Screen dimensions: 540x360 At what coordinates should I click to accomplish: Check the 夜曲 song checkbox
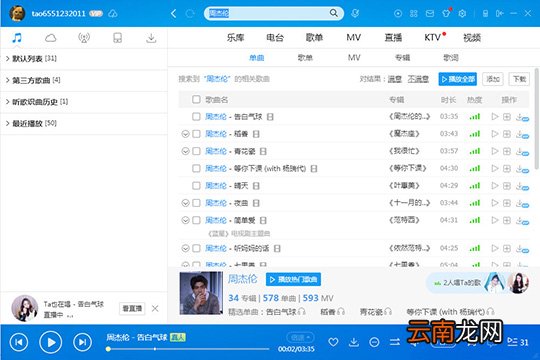[x=196, y=203]
